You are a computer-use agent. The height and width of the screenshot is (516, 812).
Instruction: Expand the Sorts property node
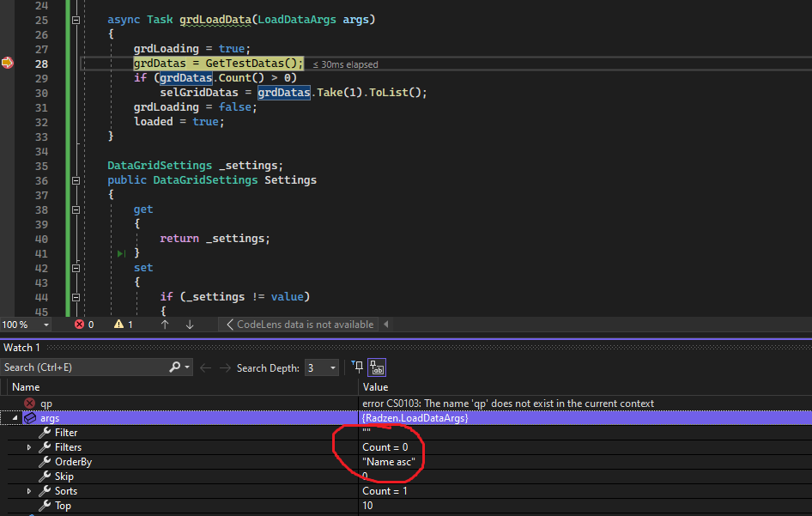pos(29,490)
